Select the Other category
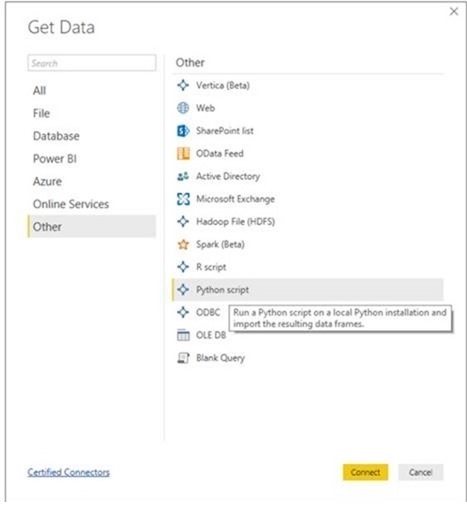 92,227
